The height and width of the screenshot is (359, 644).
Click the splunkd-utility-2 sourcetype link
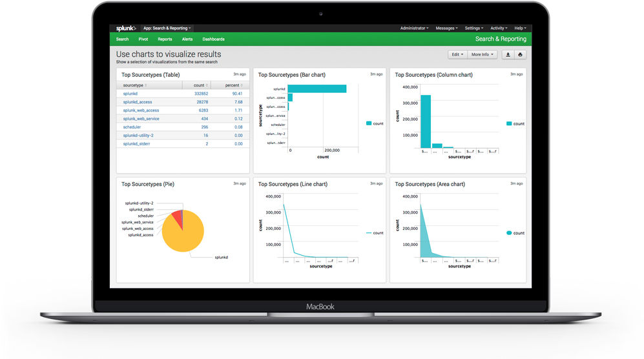click(x=138, y=136)
